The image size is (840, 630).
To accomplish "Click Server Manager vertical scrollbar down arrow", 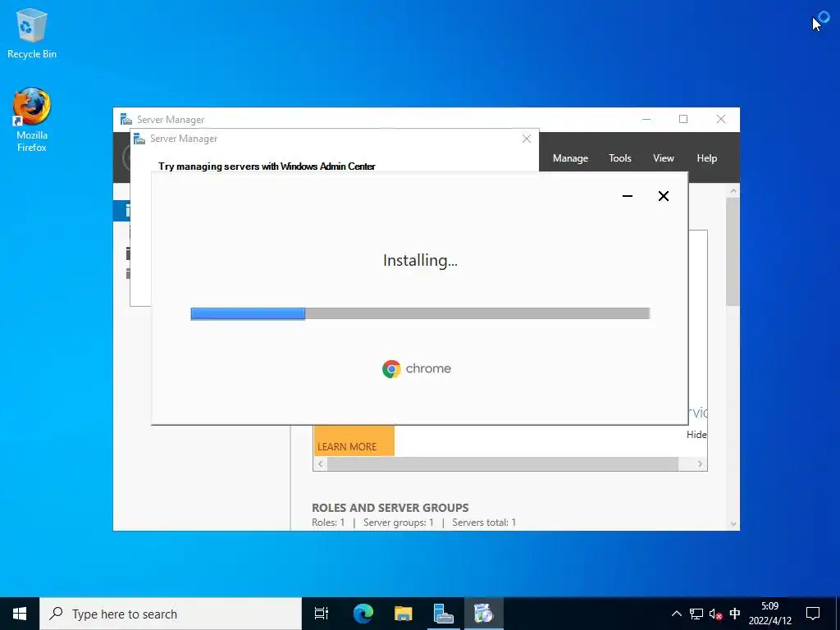I will tap(733, 524).
